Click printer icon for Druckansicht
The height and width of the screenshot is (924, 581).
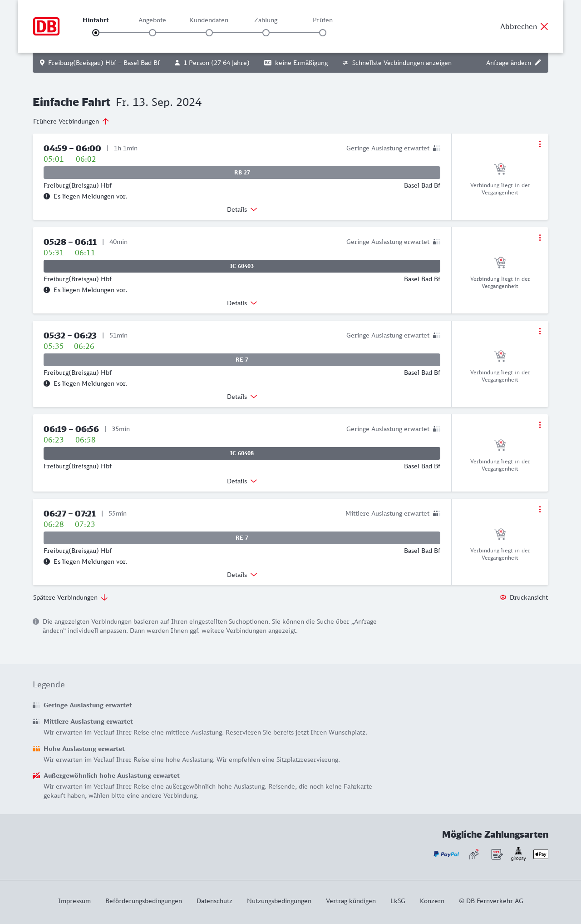click(503, 597)
